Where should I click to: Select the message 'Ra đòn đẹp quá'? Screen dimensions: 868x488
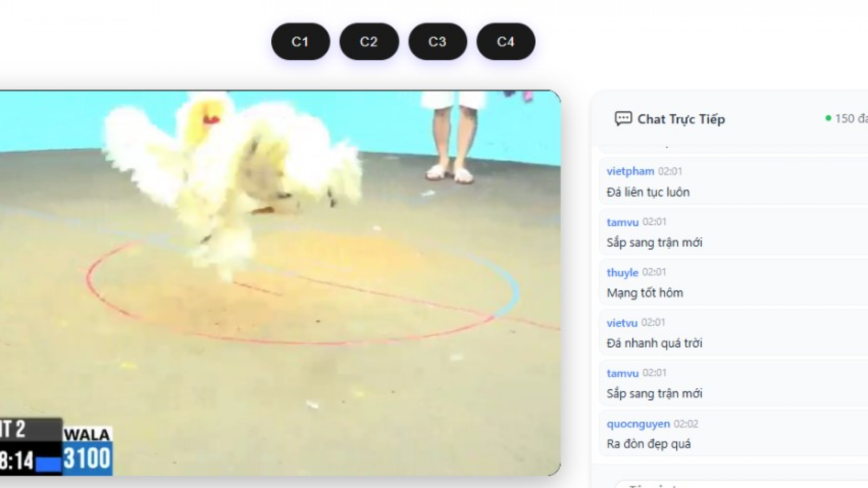click(648, 444)
